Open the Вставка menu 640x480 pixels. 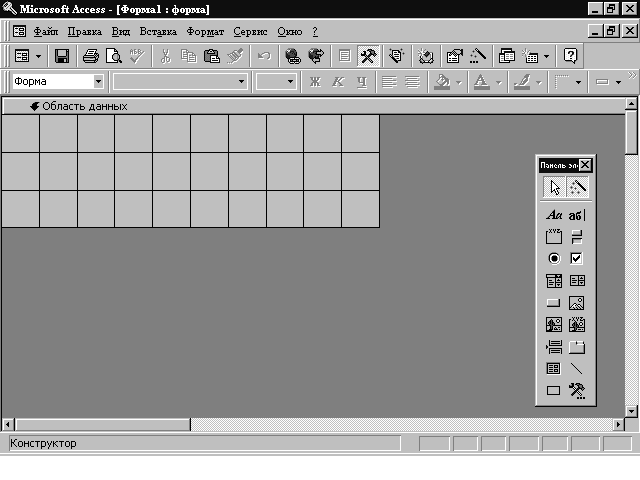(x=158, y=31)
